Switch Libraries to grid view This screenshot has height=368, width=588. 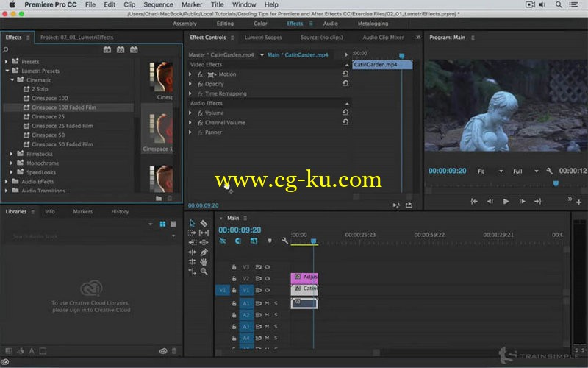(162, 224)
